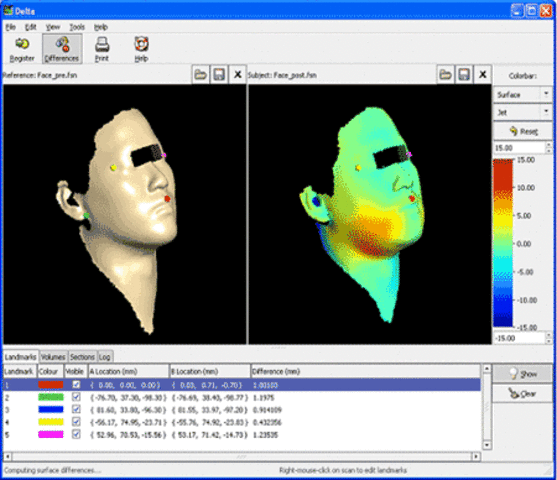The width and height of the screenshot is (557, 480).
Task: Switch to the Landmarks tab
Action: [x=20, y=356]
